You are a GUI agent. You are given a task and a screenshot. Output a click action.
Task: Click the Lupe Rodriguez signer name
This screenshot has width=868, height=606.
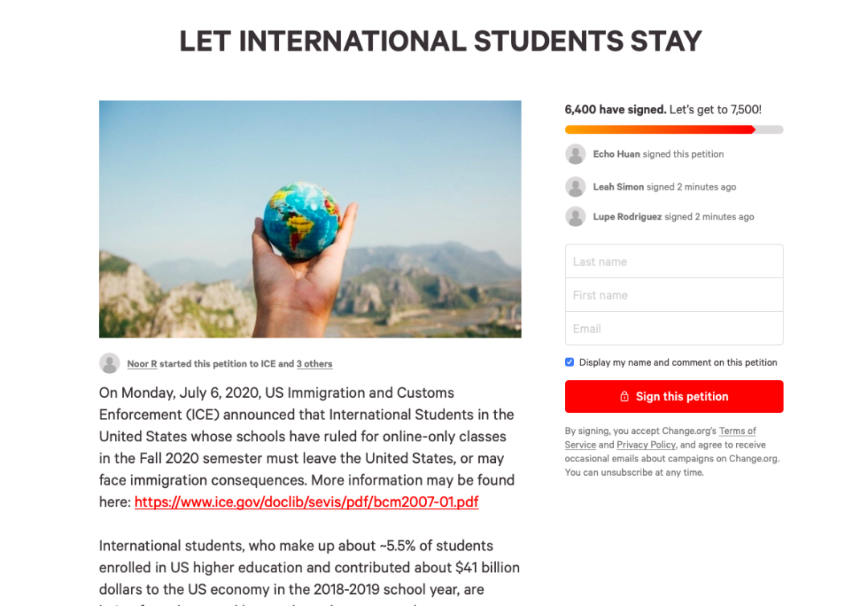coord(627,217)
